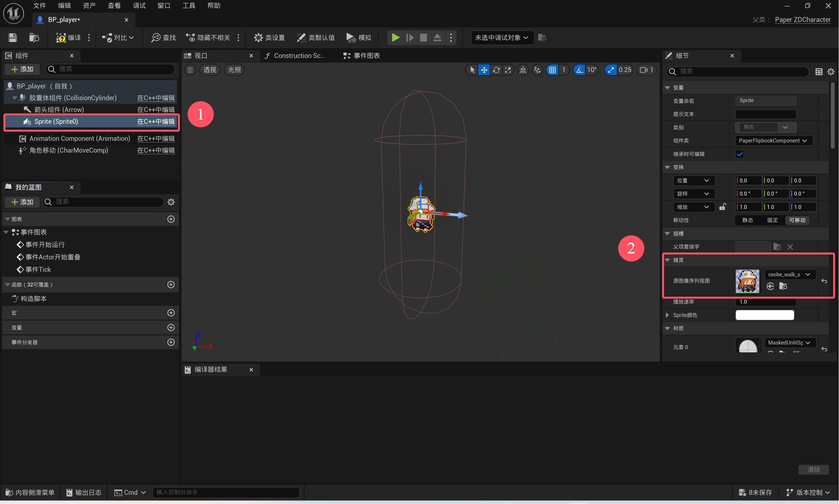Collapse the CollisionCylinder component tree
The height and width of the screenshot is (504, 839).
click(15, 98)
